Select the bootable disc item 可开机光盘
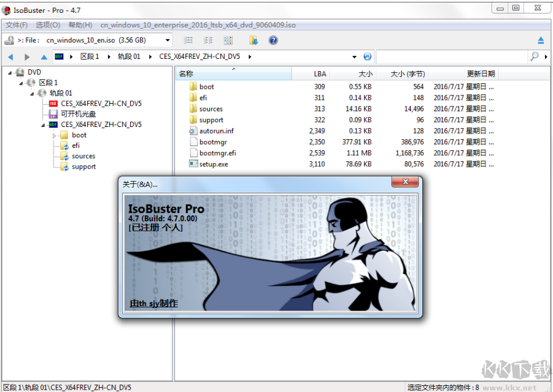553x392 pixels. click(x=77, y=114)
